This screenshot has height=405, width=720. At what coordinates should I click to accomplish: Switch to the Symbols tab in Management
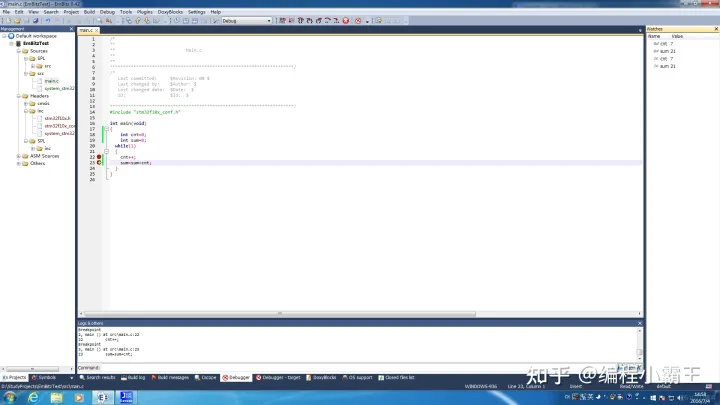point(45,377)
